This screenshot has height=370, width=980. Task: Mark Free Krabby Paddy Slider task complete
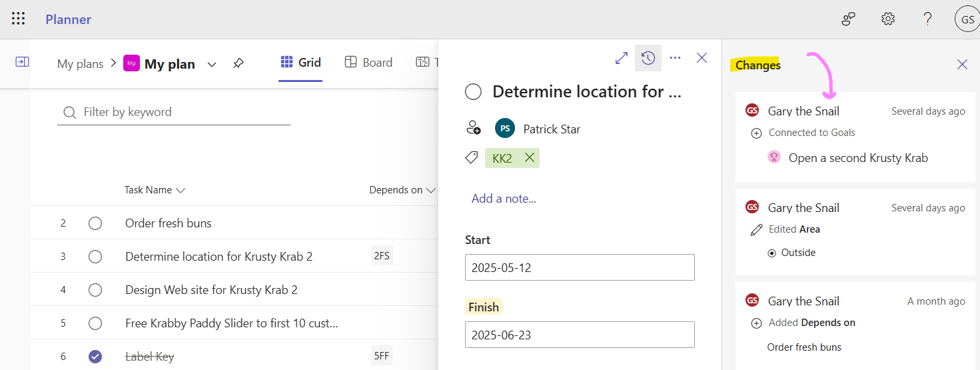tap(95, 323)
